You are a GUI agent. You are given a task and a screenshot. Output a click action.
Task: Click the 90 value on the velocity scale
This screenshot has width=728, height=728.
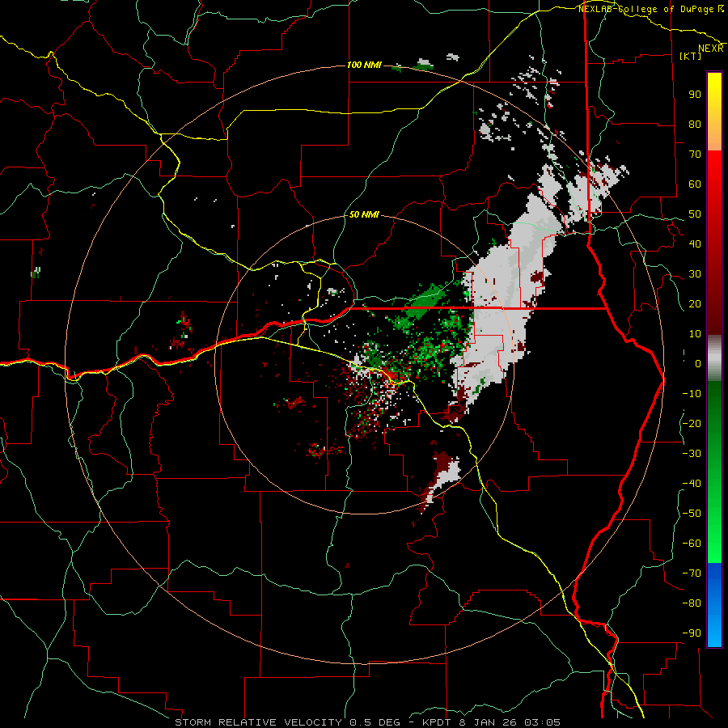[695, 95]
